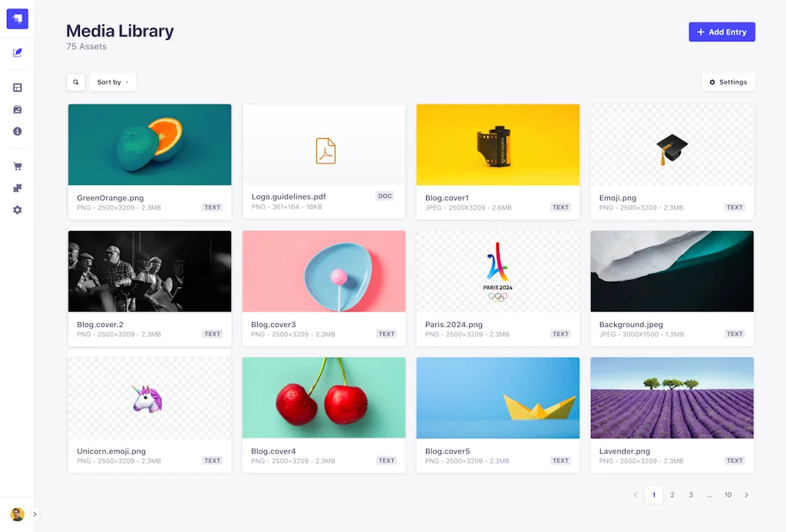Viewport: 786px width, 532px height.
Task: Open the plugins puzzle icon
Action: pos(18,188)
